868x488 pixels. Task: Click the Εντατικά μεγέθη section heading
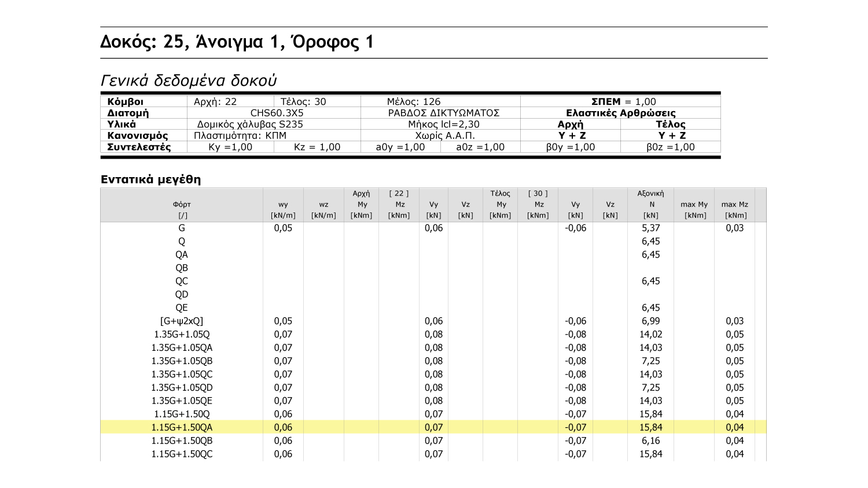pyautogui.click(x=150, y=179)
